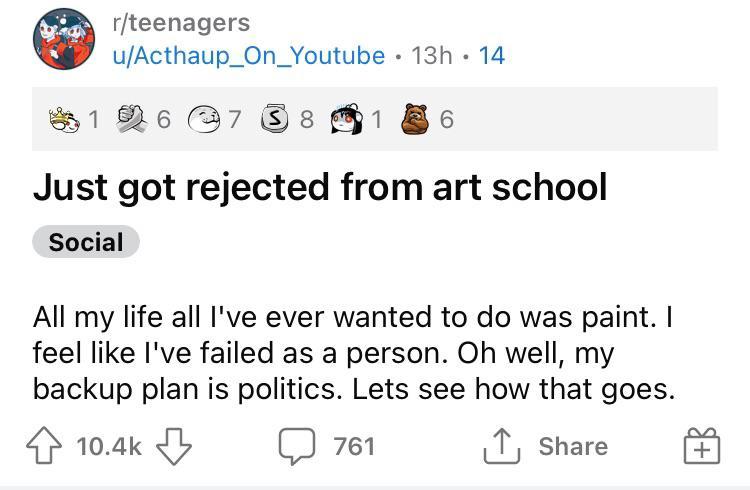Click the seal face award icon
The image size is (750, 490).
point(205,120)
